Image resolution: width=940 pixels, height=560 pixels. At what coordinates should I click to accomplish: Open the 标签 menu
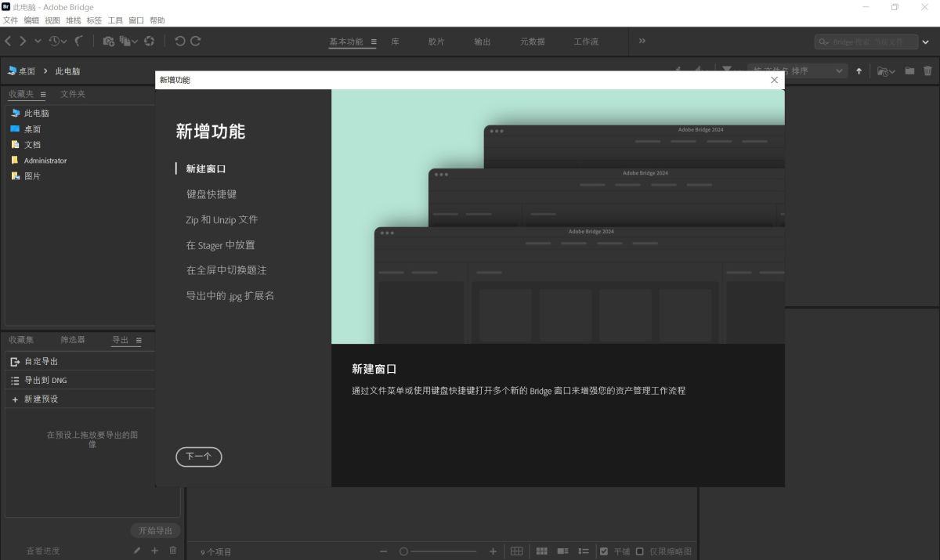point(94,20)
